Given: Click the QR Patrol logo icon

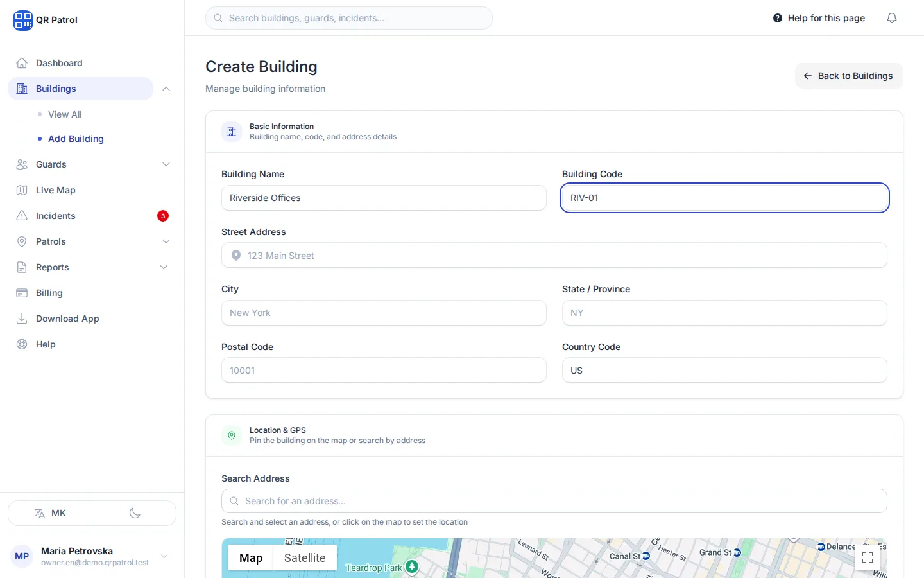Looking at the screenshot, I should click(22, 20).
